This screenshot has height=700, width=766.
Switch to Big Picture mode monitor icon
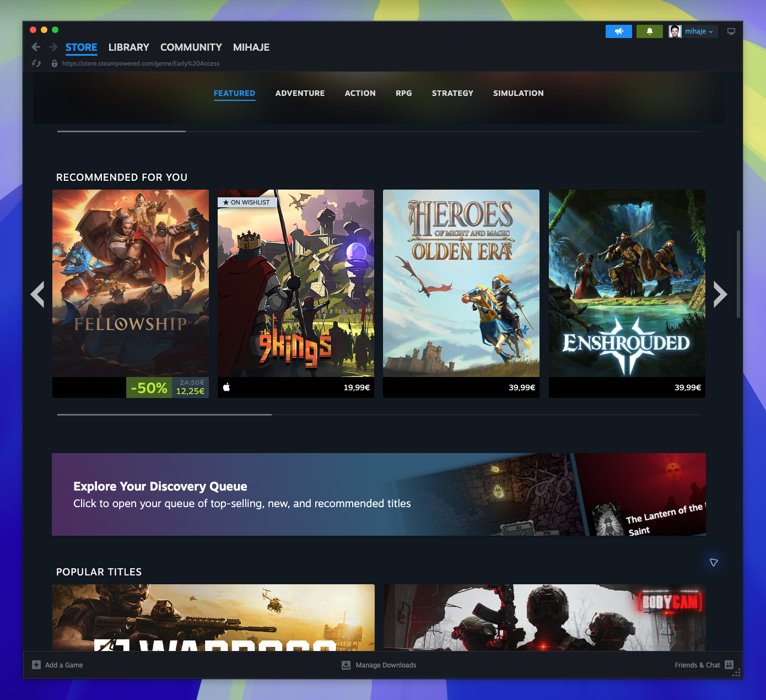point(731,31)
